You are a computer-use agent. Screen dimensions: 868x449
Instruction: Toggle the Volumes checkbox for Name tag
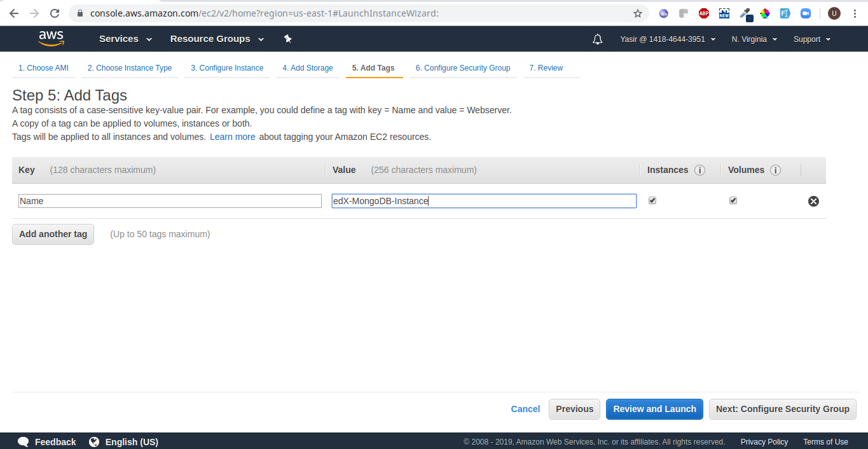(733, 200)
